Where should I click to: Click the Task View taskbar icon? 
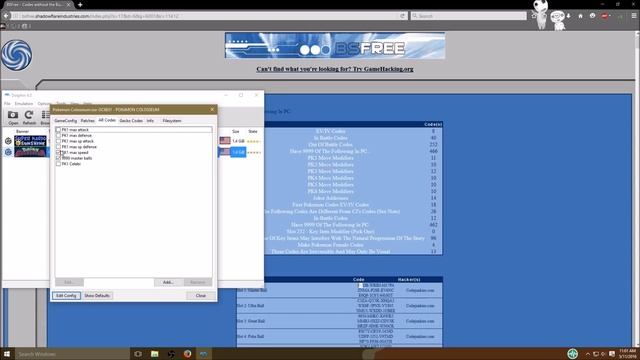click(x=138, y=354)
